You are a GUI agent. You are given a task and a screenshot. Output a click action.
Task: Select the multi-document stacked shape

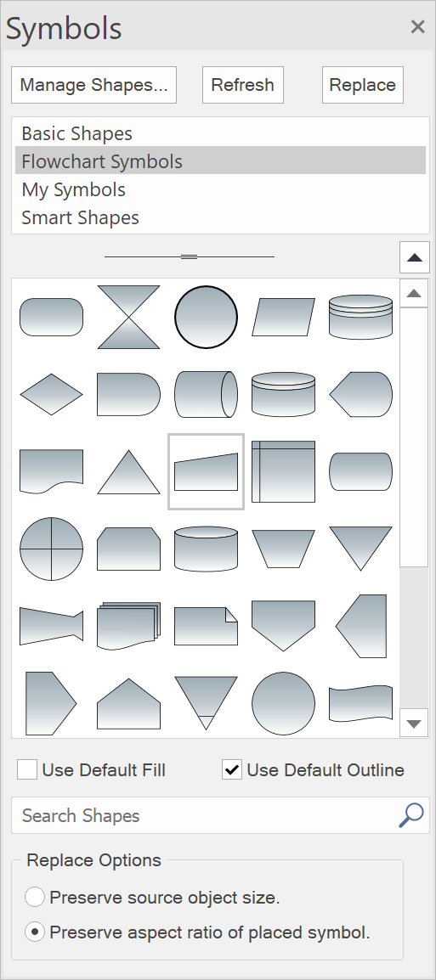[129, 626]
